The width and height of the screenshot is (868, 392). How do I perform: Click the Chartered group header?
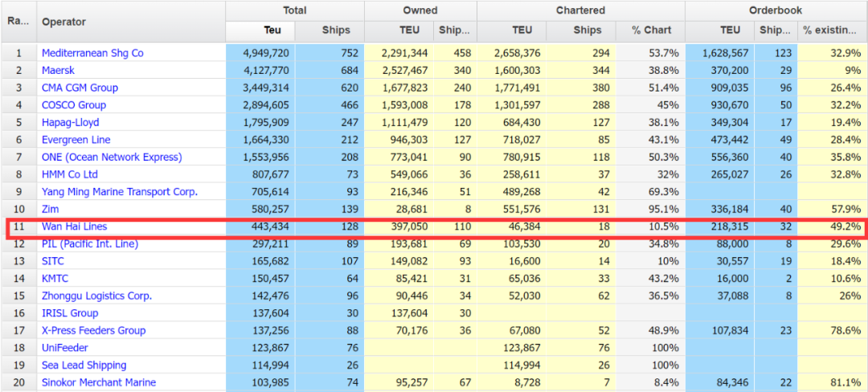point(581,10)
